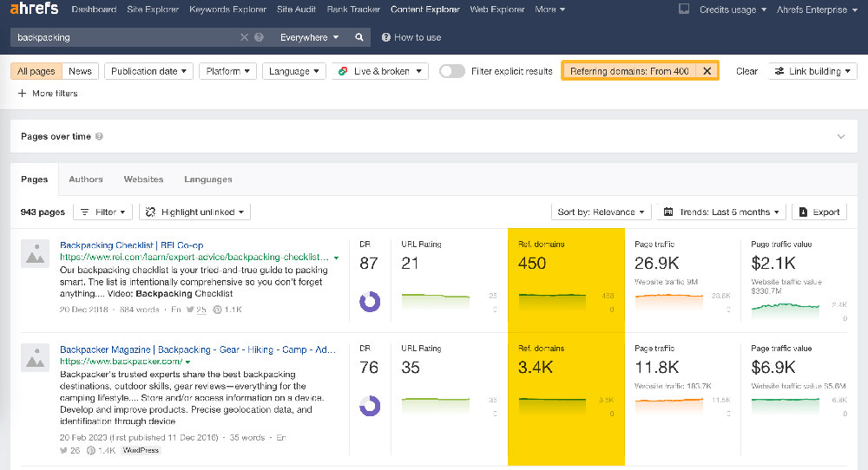The width and height of the screenshot is (868, 470).
Task: Select All pages filter
Action: coord(36,71)
